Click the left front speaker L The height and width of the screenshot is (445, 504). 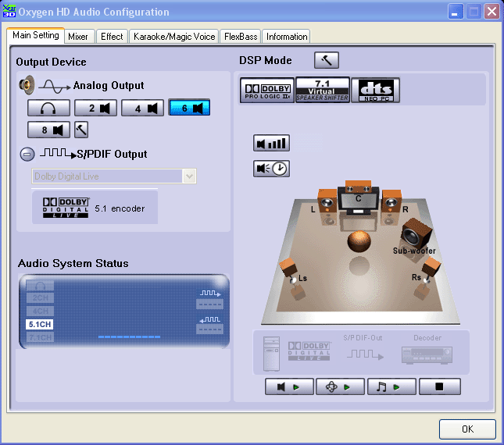327,201
